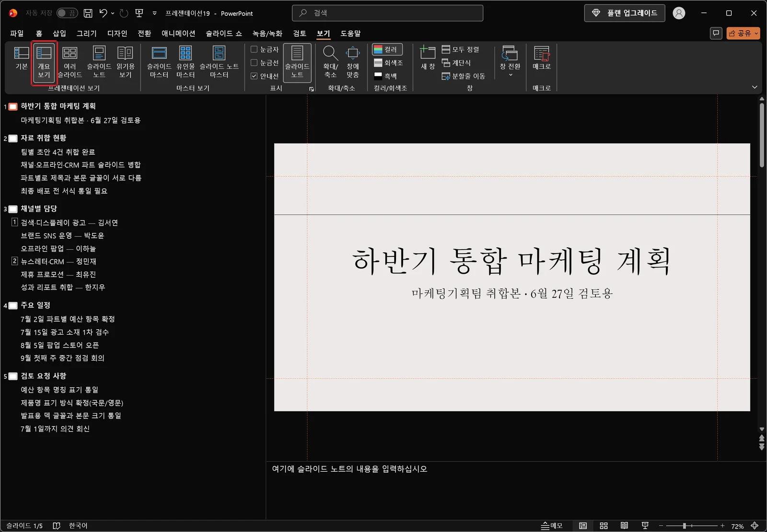Viewport: 767px width, 532px height.
Task: Open the 파일 menu
Action: click(x=17, y=33)
